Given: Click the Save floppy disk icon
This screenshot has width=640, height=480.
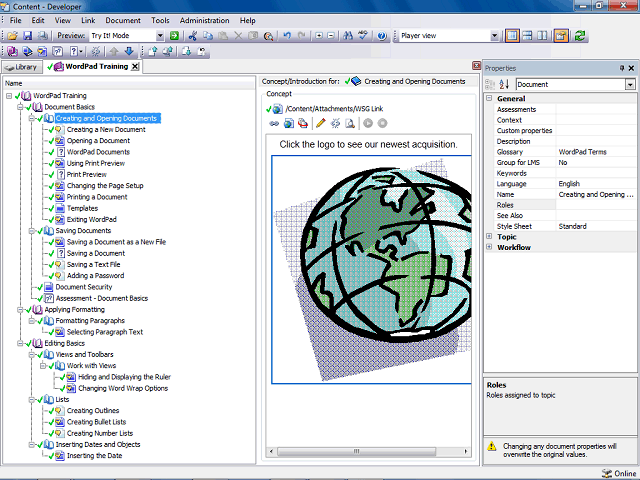Looking at the screenshot, I should 27,36.
